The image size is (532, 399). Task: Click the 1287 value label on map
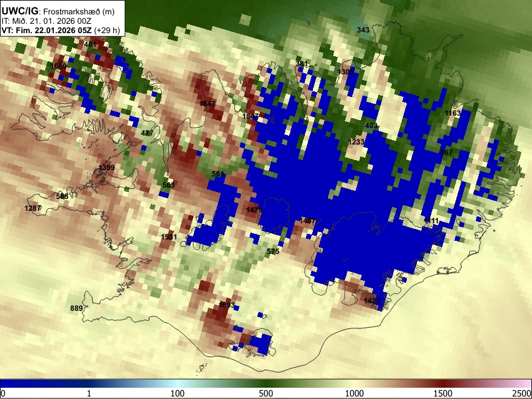pyautogui.click(x=33, y=208)
